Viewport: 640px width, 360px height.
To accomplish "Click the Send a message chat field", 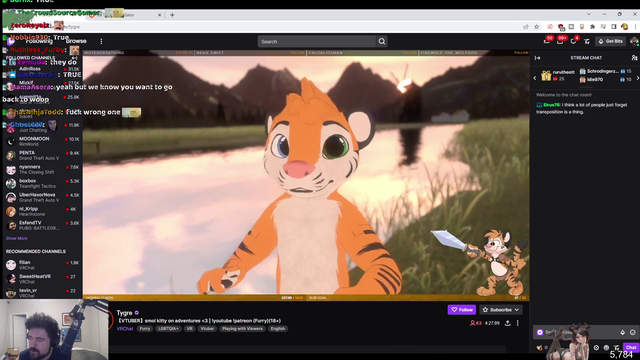I will click(x=586, y=332).
